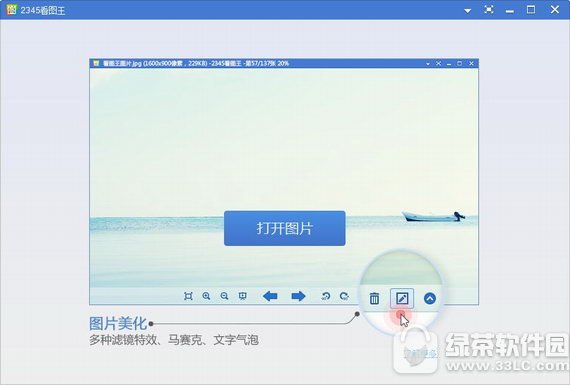Minimize the inner preview window

tap(449, 64)
